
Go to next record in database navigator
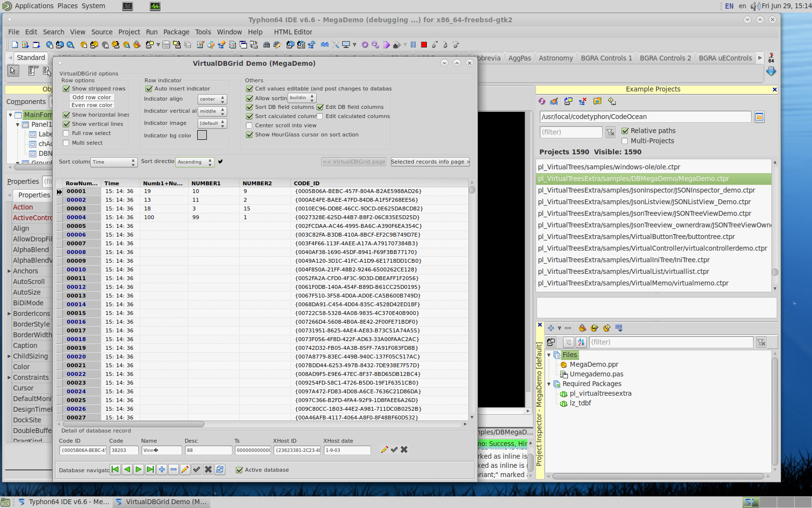click(138, 469)
